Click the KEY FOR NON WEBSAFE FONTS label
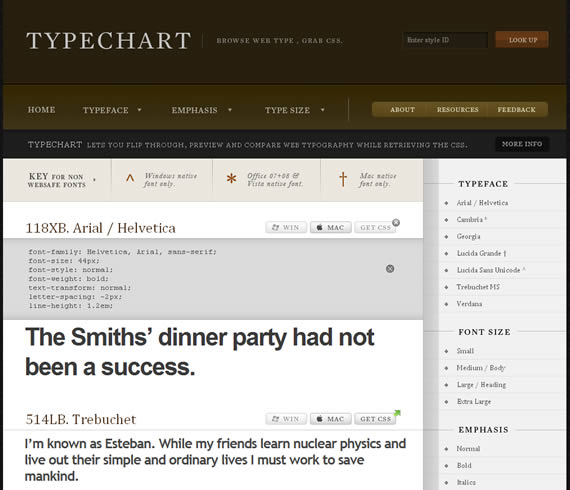Viewport: 570px width, 490px height. pyautogui.click(x=57, y=180)
